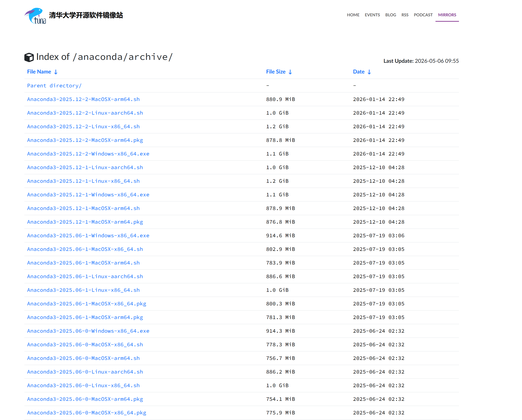
Task: Download Anaconda3-2025.06-1-MacOSX-arm64.sh
Action: click(x=83, y=263)
